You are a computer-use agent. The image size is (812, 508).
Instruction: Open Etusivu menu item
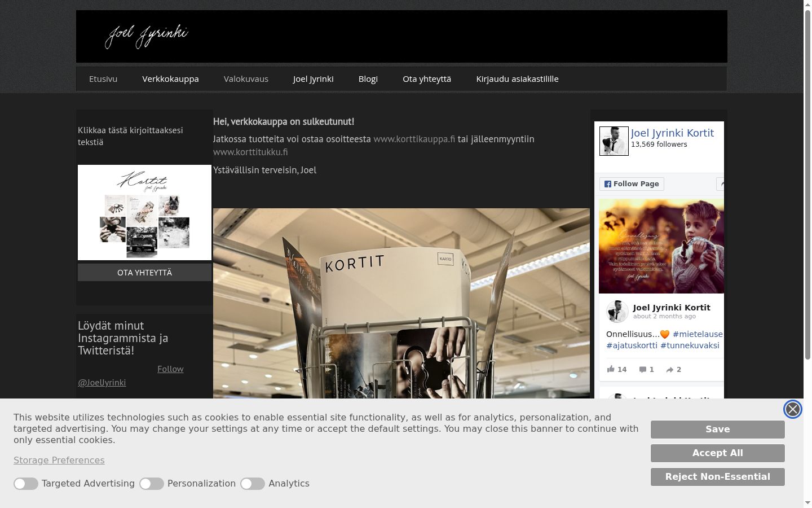[103, 79]
